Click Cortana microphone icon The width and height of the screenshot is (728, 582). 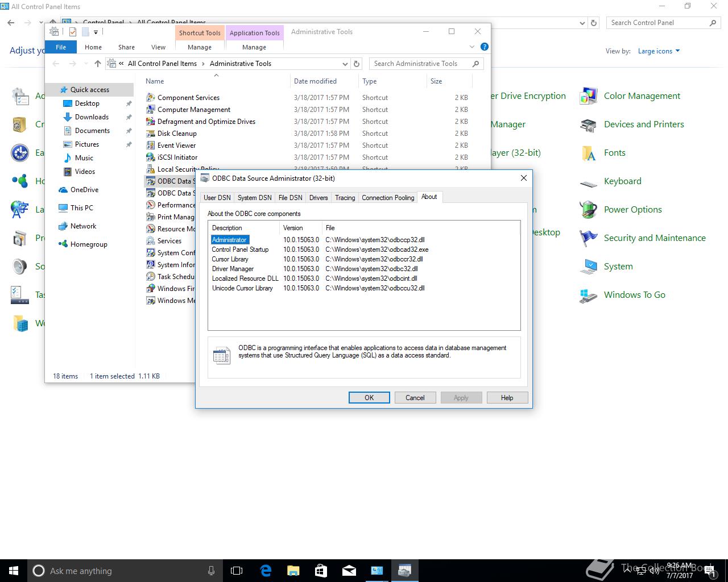tap(211, 571)
